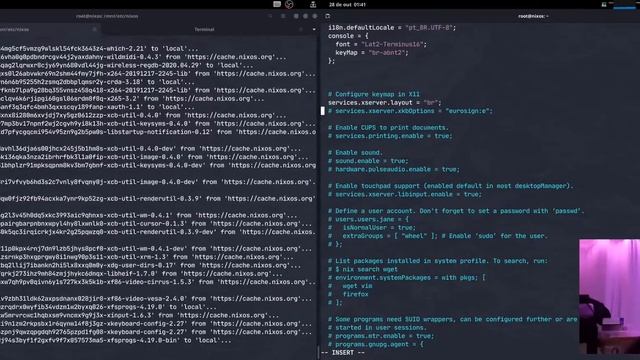Image resolution: width=640 pixels, height=360 pixels.
Task: Click the keyboard layout icon in top bar
Action: coord(277,4)
